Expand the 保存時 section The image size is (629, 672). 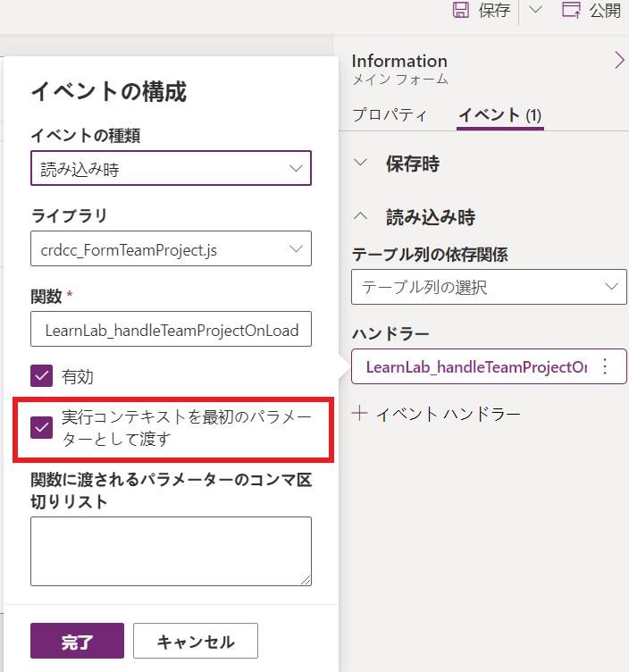(x=361, y=164)
